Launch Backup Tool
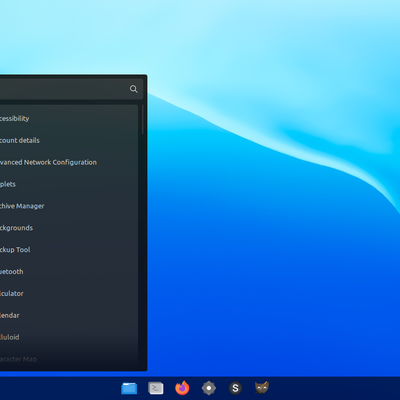The height and width of the screenshot is (400, 400). click(x=69, y=250)
